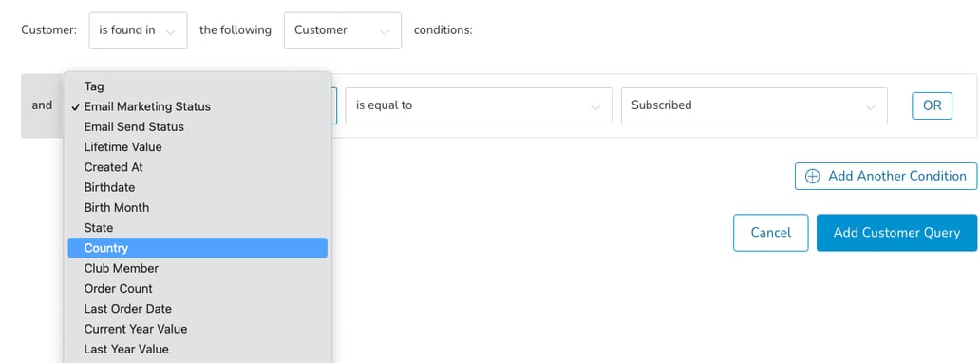The image size is (980, 363).
Task: Select Tag from the field list
Action: [x=198, y=86]
